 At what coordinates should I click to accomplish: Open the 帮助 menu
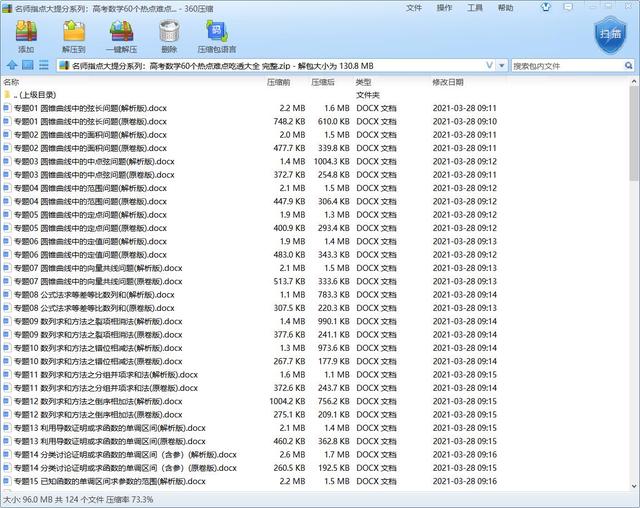505,8
